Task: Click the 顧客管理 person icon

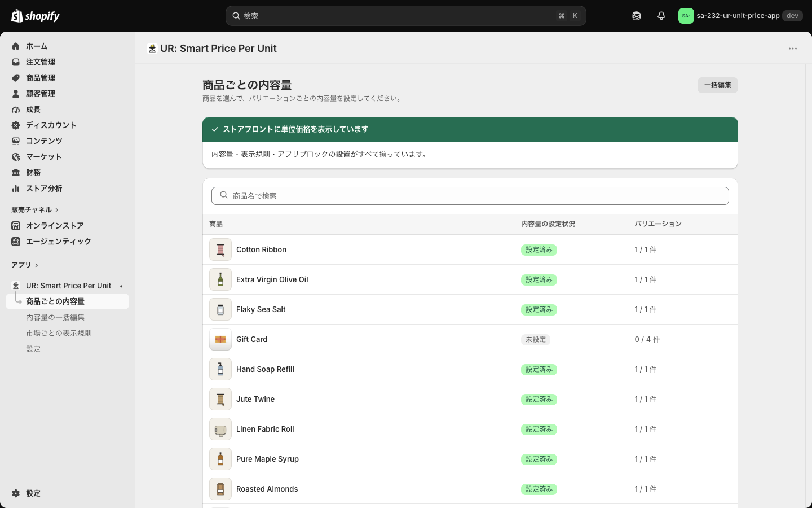Action: (x=16, y=94)
